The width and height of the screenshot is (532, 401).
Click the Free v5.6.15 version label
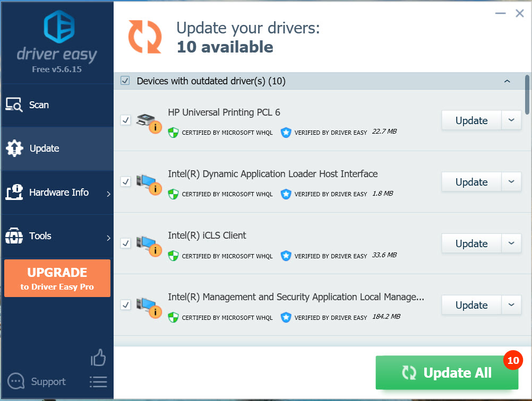tap(57, 69)
